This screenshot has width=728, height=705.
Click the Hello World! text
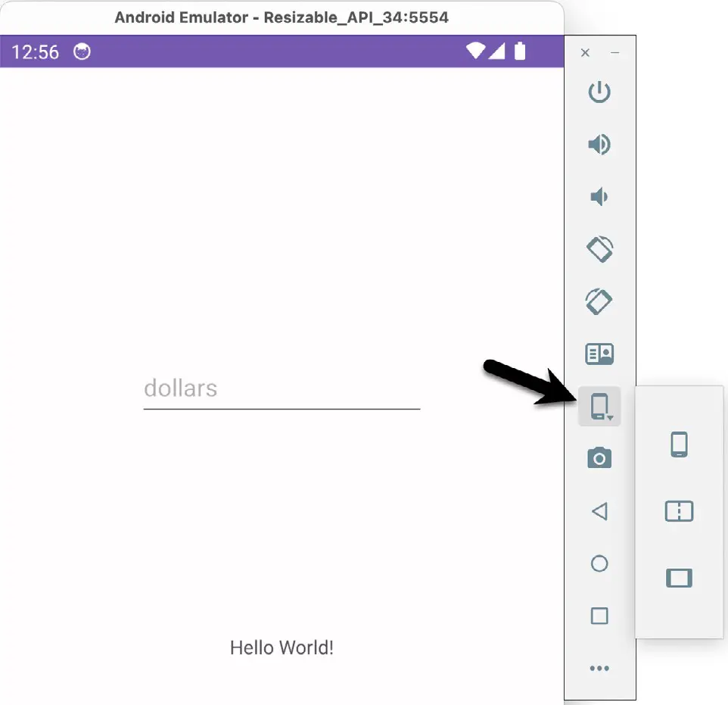tap(282, 647)
